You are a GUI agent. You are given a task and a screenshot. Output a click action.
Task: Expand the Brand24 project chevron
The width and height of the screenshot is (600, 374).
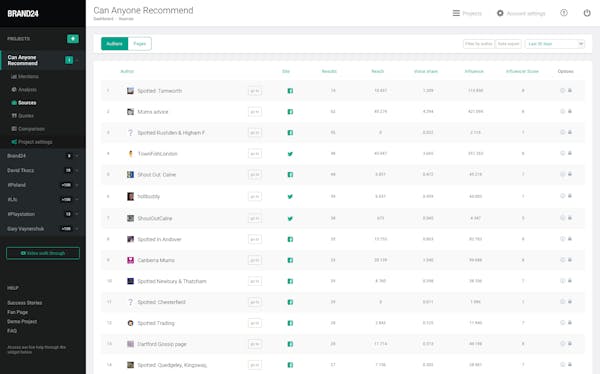coord(77,156)
